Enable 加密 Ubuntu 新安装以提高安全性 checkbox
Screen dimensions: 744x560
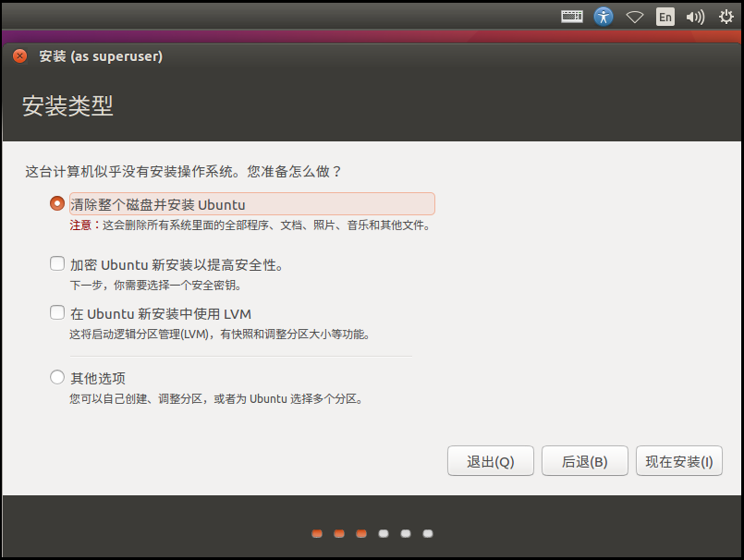pos(57,263)
